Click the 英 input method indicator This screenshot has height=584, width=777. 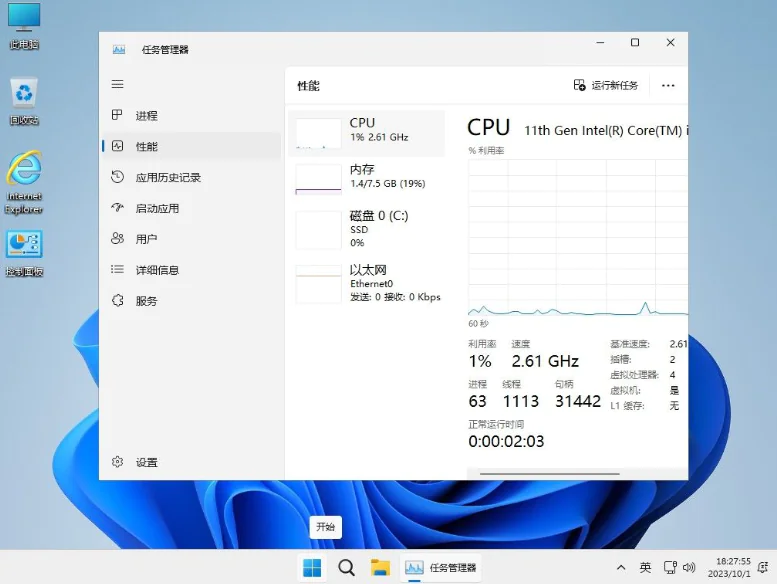pyautogui.click(x=645, y=568)
